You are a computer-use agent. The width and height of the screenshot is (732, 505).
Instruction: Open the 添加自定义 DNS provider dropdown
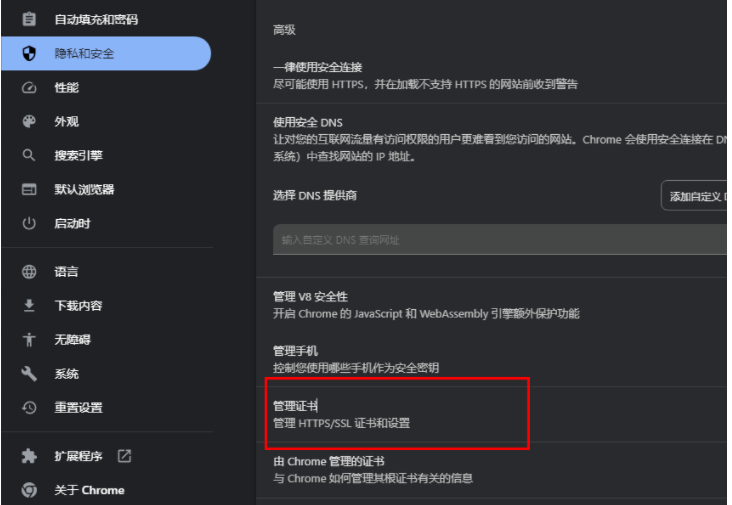click(x=695, y=196)
